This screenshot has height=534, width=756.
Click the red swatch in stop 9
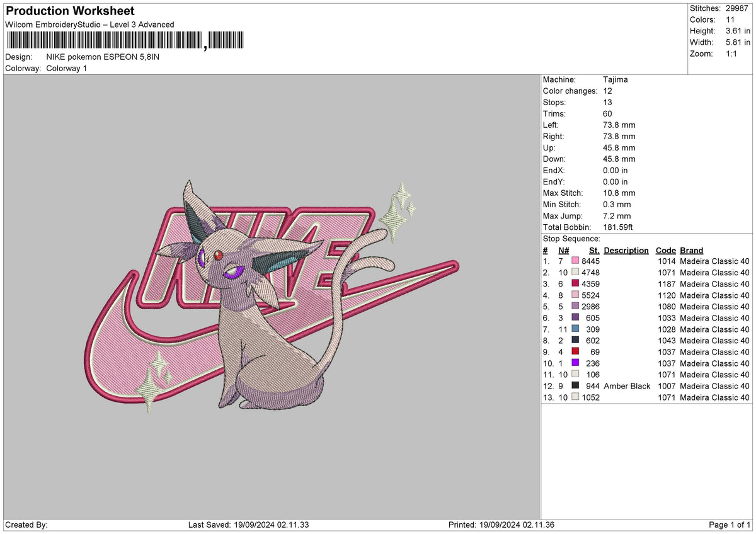pyautogui.click(x=575, y=351)
